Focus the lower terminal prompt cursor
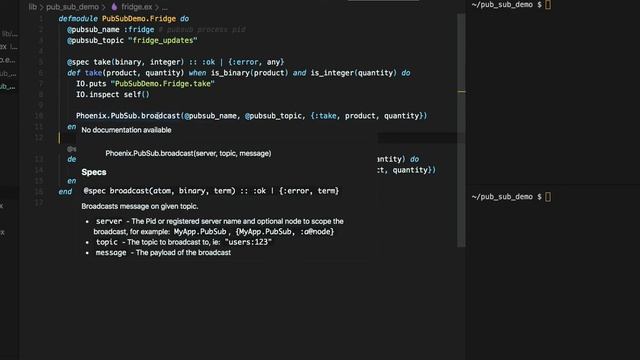This screenshot has width=640, height=360. pos(548,197)
